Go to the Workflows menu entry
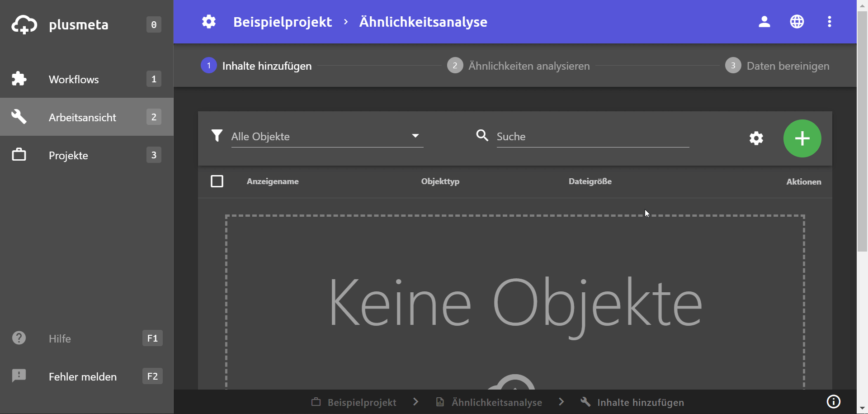 pos(87,79)
